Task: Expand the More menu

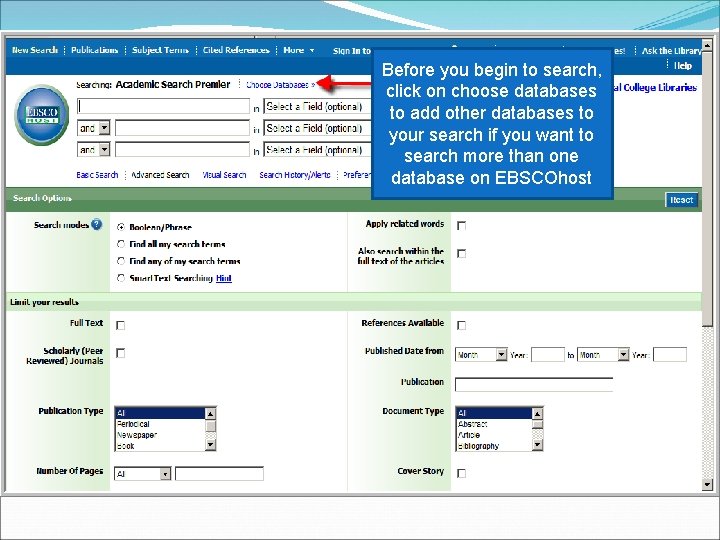Action: 299,50
